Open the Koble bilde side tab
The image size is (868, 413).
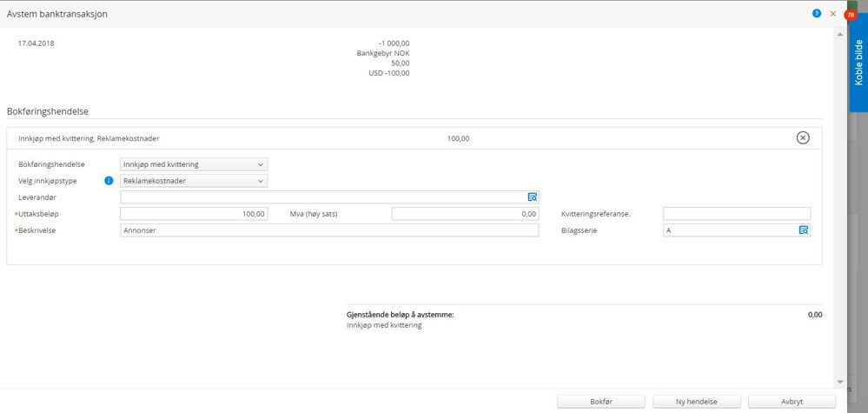(x=858, y=62)
